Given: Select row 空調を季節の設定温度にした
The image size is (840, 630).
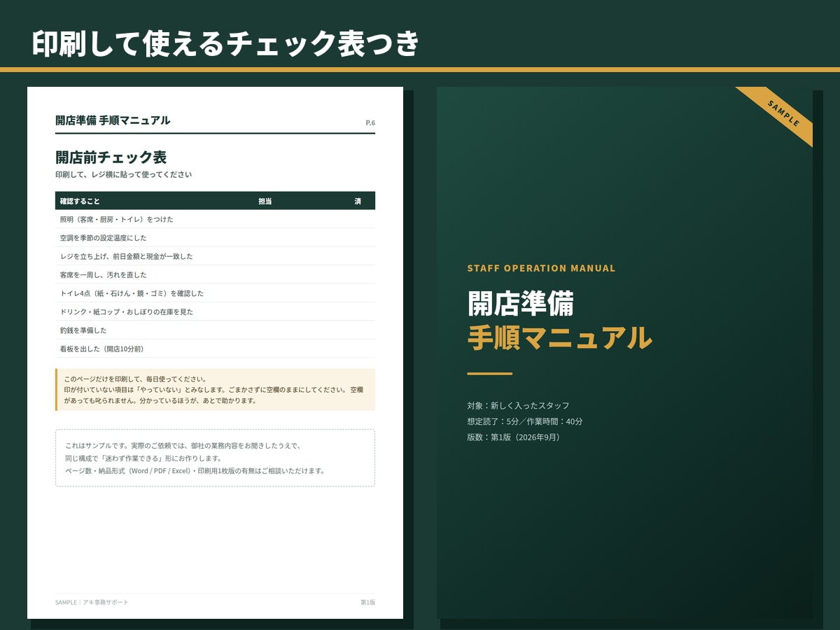Looking at the screenshot, I should click(215, 238).
